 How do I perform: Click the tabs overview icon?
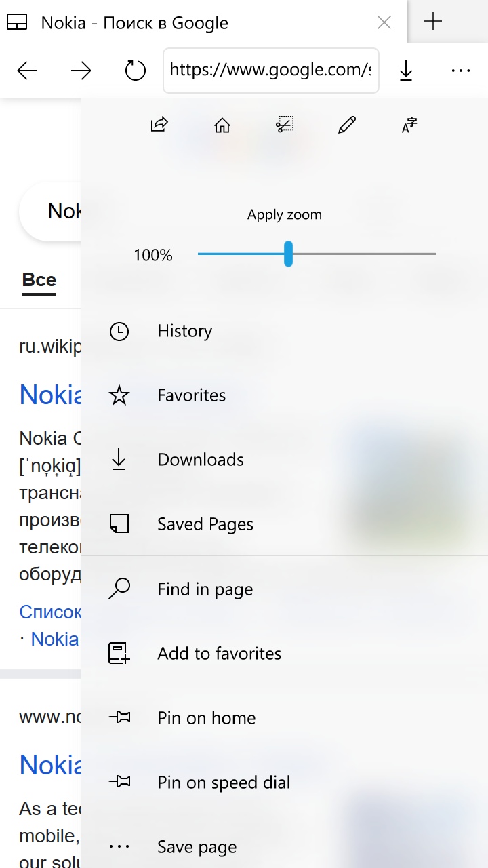[x=17, y=23]
